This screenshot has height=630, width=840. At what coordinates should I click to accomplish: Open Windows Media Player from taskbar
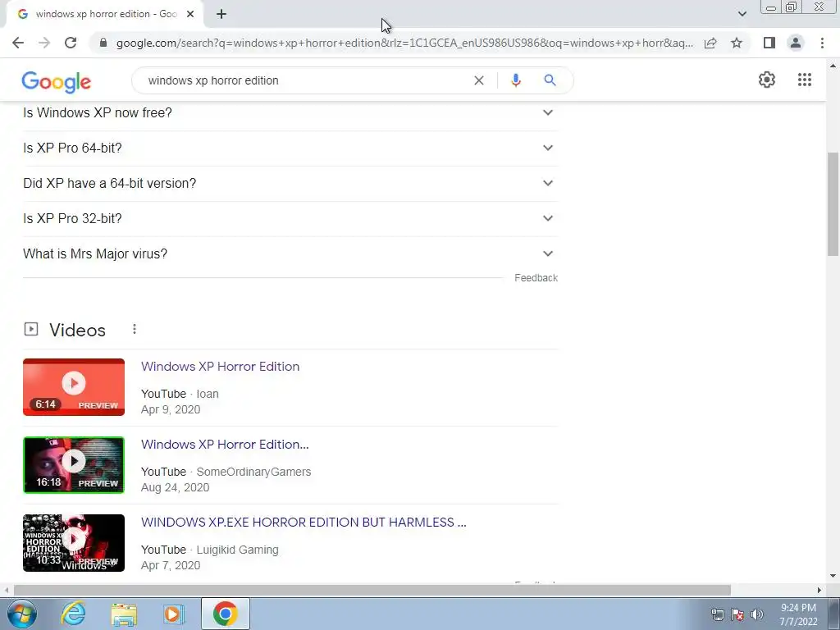tap(174, 614)
